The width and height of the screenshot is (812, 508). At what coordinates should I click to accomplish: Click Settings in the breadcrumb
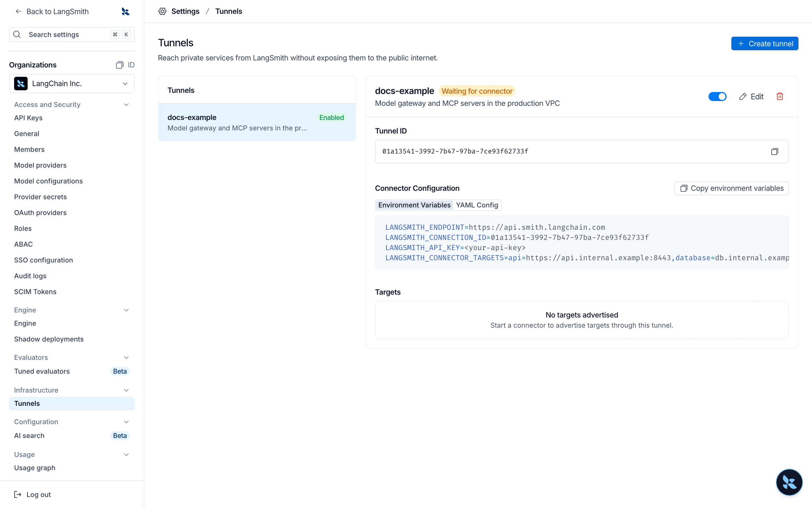[x=185, y=11]
